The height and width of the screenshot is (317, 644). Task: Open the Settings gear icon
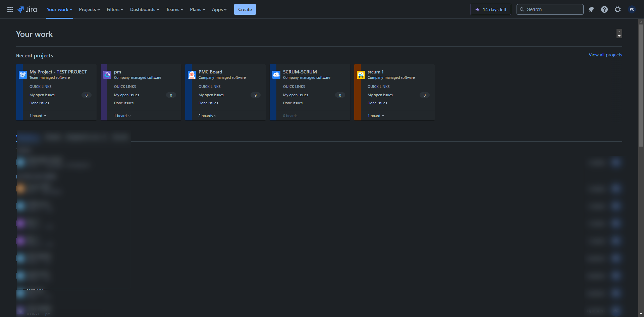tap(618, 9)
